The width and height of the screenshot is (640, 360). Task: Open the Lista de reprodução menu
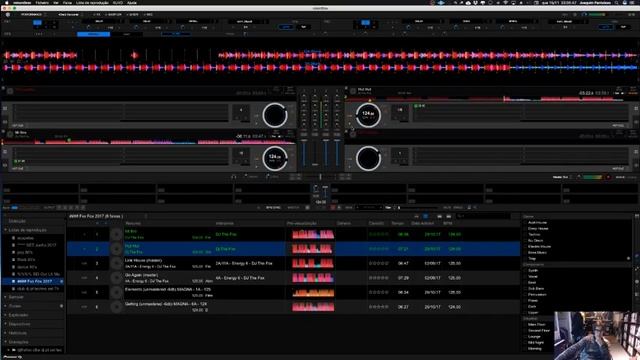92,2
